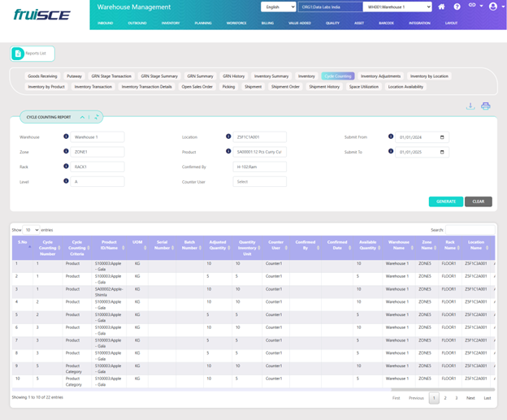Change the Show entries count dropdown
Image resolution: width=507 pixels, height=420 pixels.
31,230
